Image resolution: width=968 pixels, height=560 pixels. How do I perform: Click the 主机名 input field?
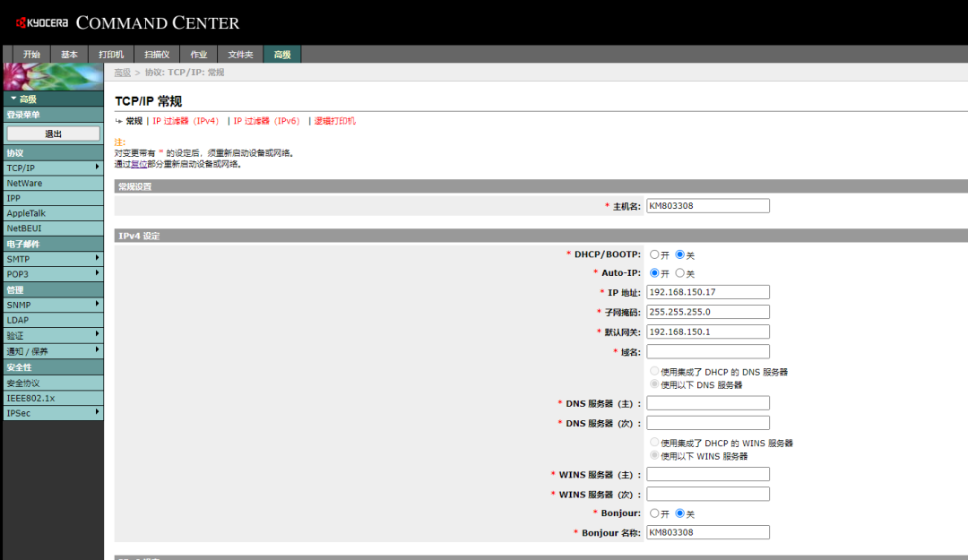pyautogui.click(x=707, y=205)
